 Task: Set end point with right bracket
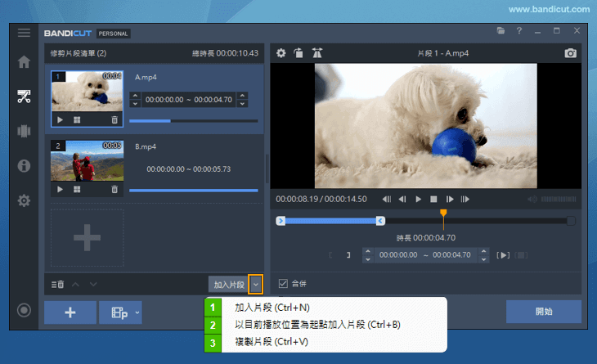click(x=348, y=254)
